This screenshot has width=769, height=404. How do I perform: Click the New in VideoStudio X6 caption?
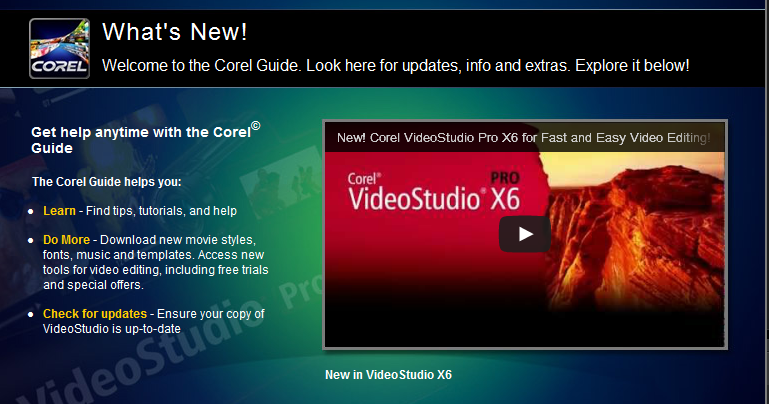coord(388,375)
